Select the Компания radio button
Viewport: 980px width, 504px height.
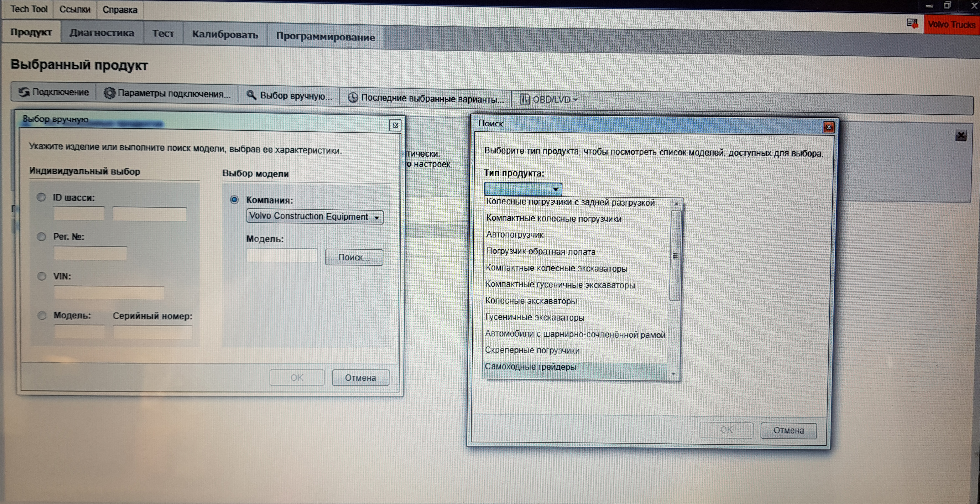(x=234, y=199)
